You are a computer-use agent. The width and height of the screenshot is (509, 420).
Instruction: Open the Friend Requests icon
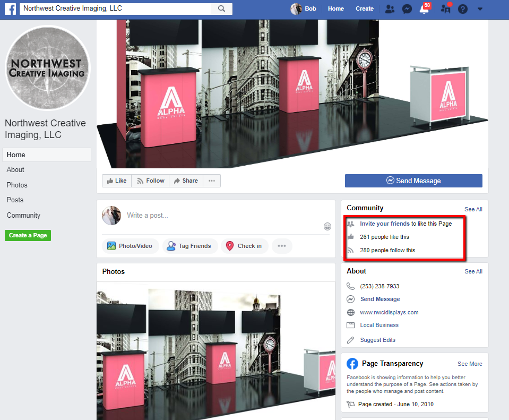390,9
